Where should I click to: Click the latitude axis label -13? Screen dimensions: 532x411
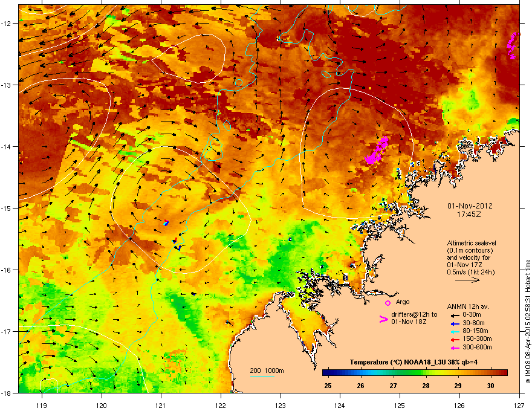click(5, 85)
